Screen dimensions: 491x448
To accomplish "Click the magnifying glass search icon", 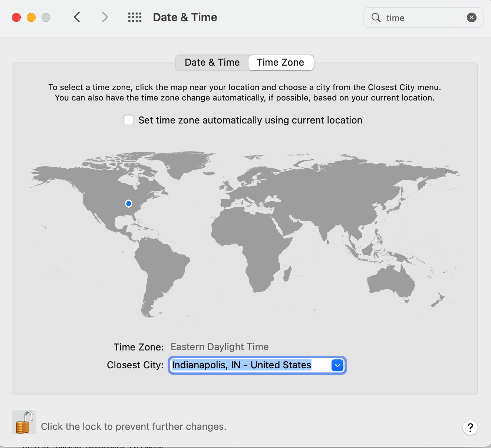I will pyautogui.click(x=376, y=17).
